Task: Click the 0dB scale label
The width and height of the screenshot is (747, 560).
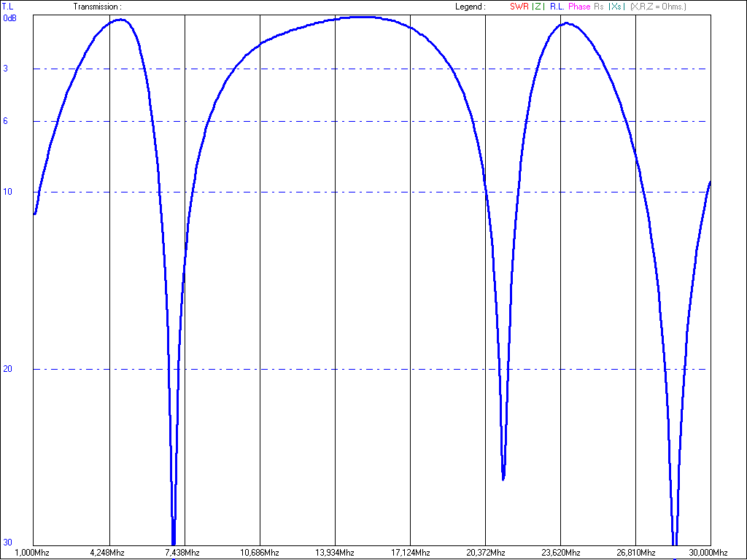Action: (x=9, y=18)
